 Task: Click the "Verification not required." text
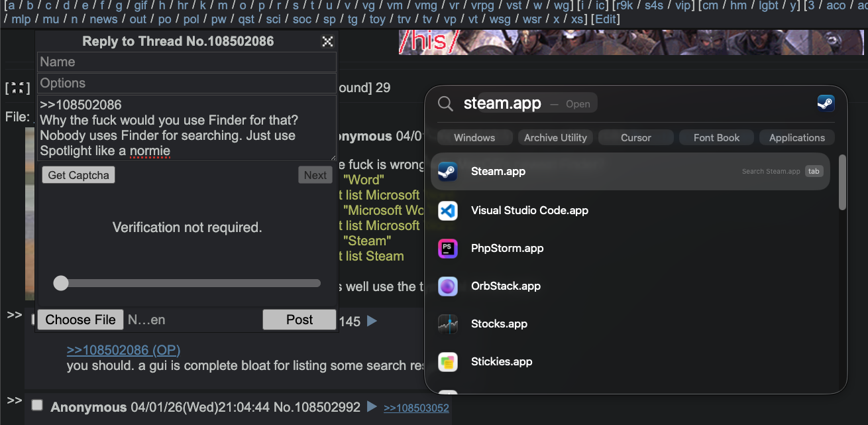coord(188,227)
